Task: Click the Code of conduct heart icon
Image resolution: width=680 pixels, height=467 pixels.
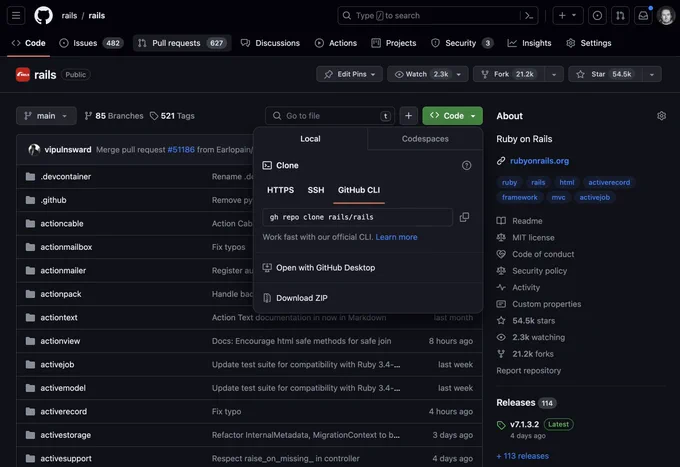Action: (501, 254)
